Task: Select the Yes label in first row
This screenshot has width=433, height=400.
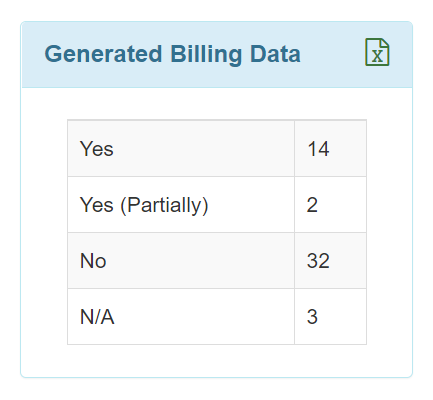Action: click(97, 149)
